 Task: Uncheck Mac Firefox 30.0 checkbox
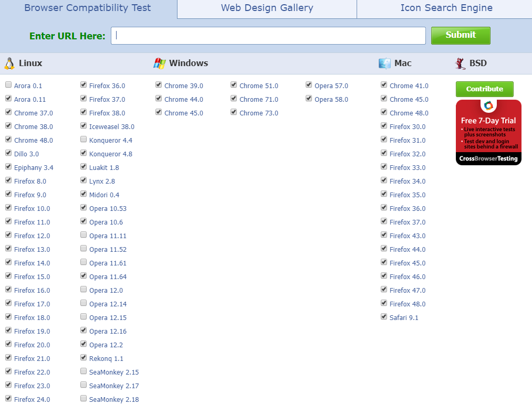(x=384, y=126)
